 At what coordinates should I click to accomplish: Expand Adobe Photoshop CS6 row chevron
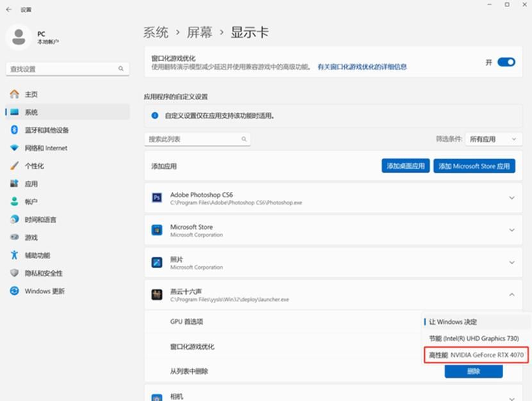pos(511,198)
